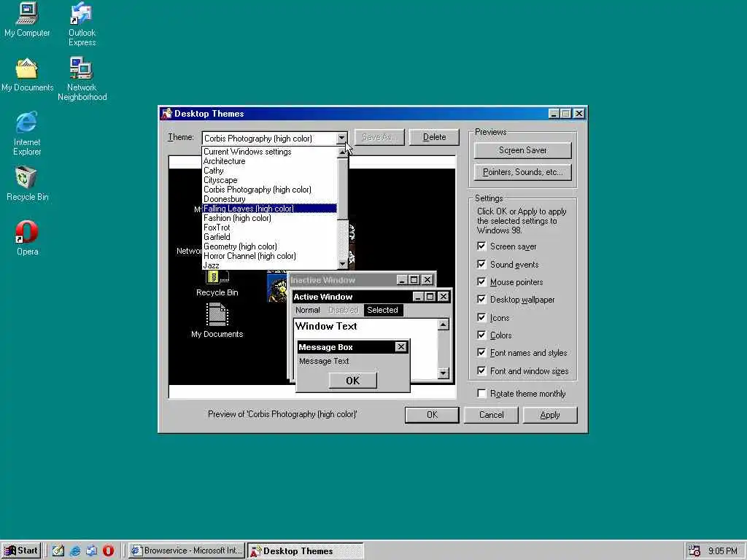Click the 9:05 PM system clock
This screenshot has width=747, height=560.
pyautogui.click(x=723, y=551)
